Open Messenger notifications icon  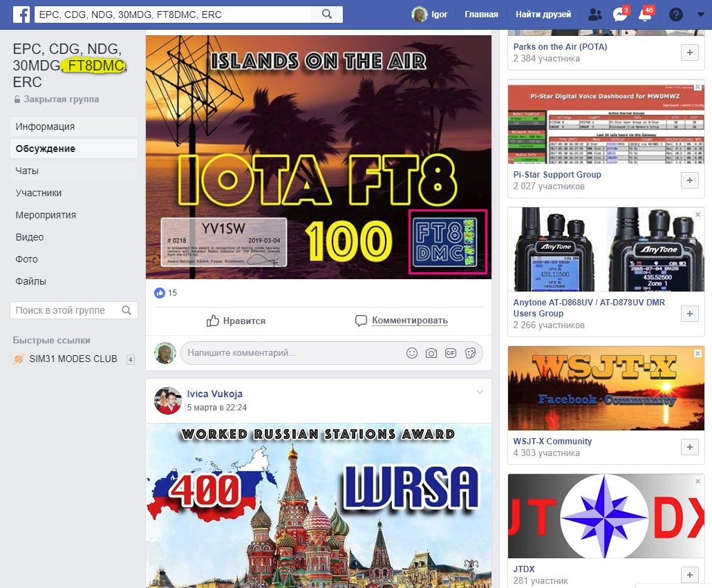pos(619,15)
